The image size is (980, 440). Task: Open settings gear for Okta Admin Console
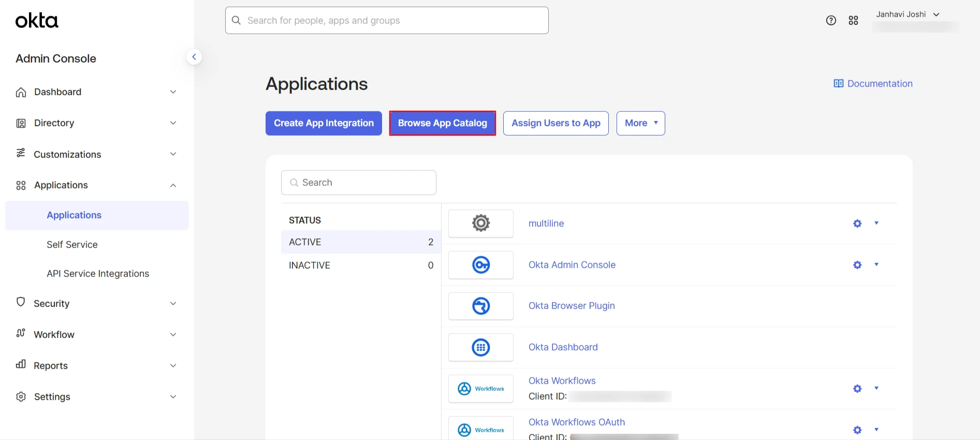[857, 265]
